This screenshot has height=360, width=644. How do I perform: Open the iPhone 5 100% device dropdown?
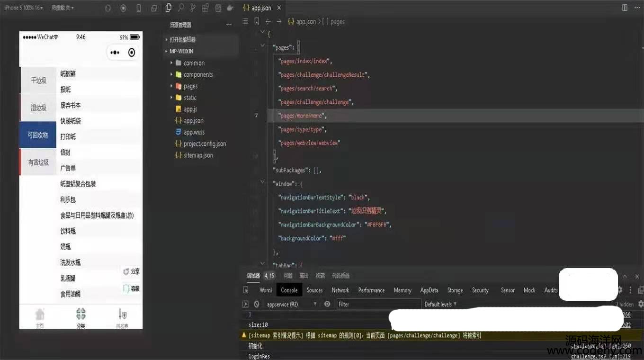point(23,8)
